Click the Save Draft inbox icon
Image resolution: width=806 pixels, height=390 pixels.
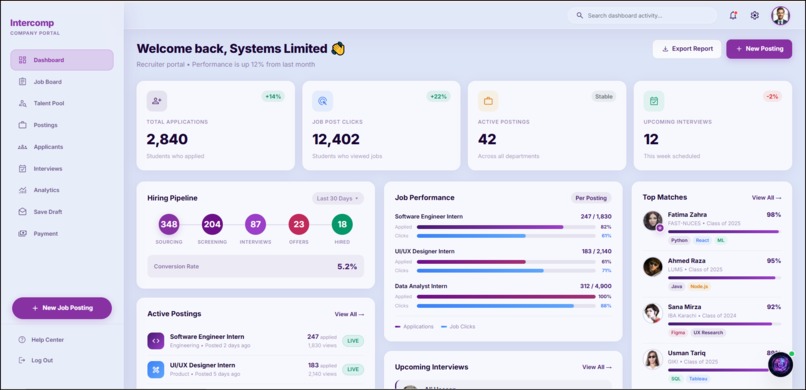click(x=22, y=212)
